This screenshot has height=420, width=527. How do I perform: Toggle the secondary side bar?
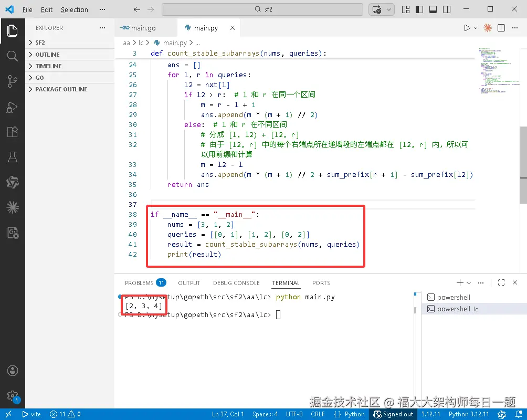pos(447,9)
